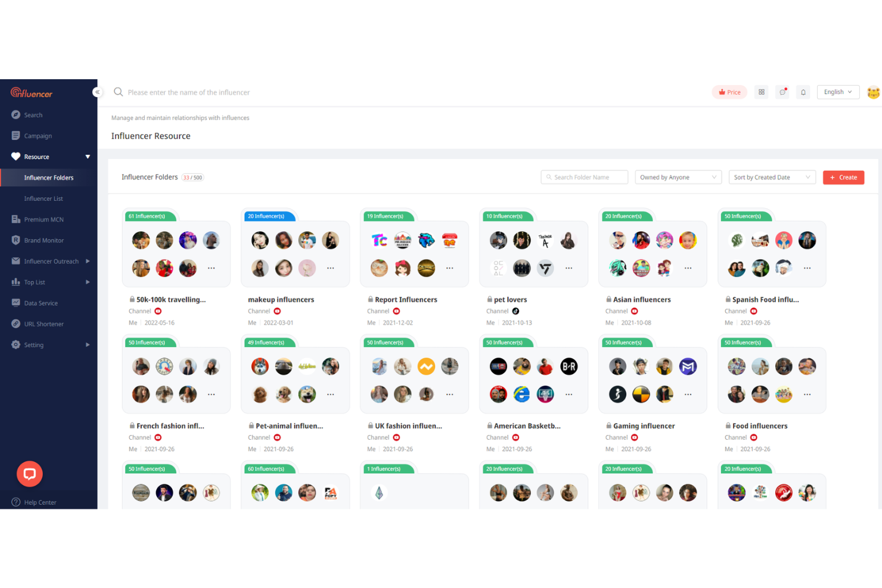Screen dimensions: 882x588
Task: Open the notifications bell icon
Action: click(803, 92)
